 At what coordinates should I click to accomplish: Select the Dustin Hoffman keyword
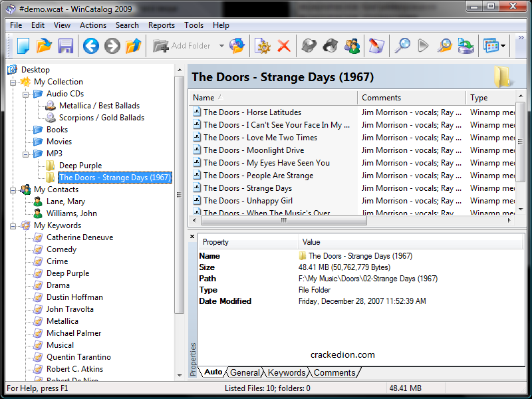point(74,297)
